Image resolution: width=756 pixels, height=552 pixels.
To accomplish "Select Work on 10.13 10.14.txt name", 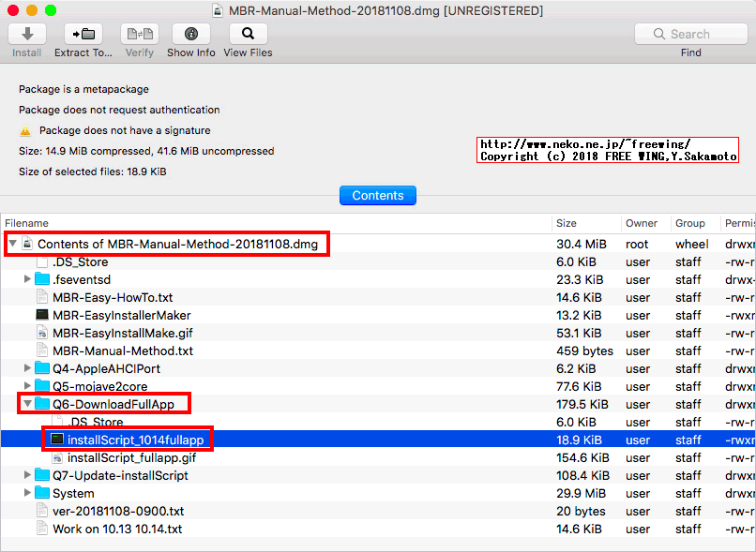I will 117,530.
